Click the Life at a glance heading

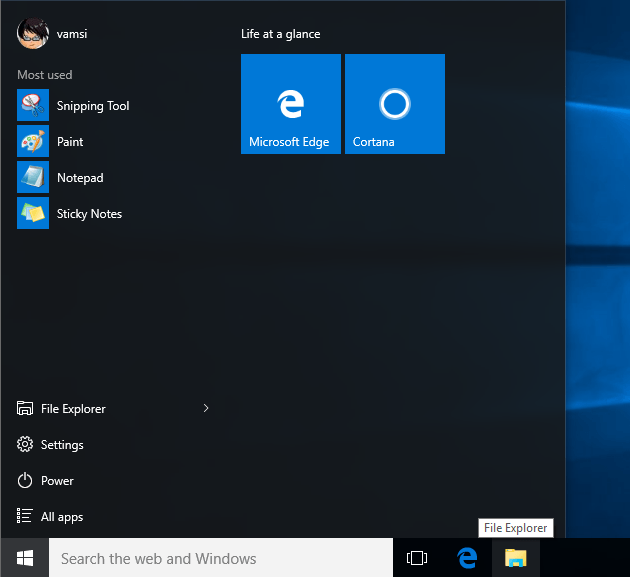click(281, 34)
